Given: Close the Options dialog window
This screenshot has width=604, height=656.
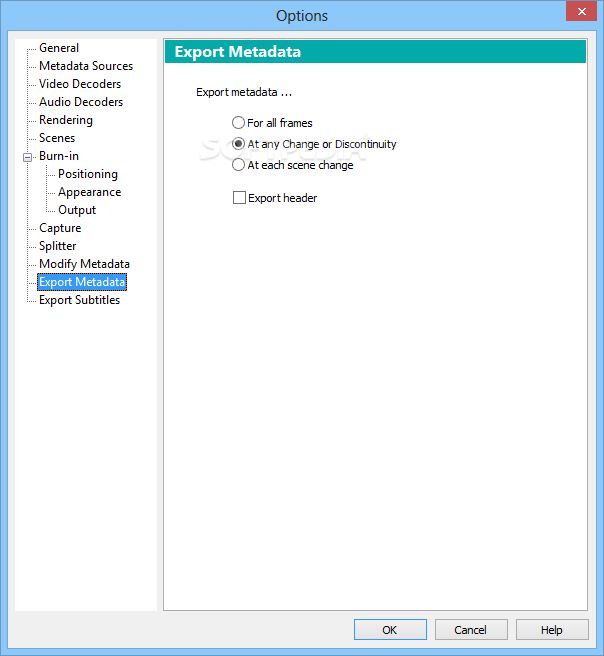Looking at the screenshot, I should [581, 11].
